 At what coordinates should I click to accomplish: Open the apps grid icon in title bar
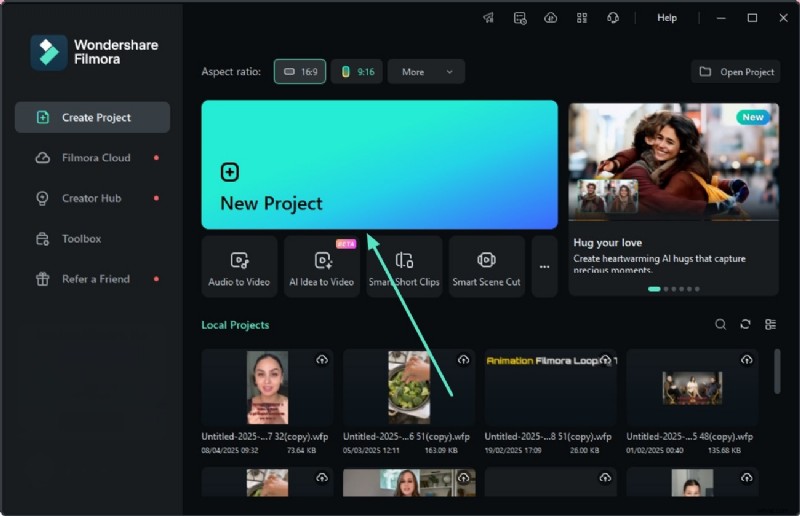tap(582, 18)
